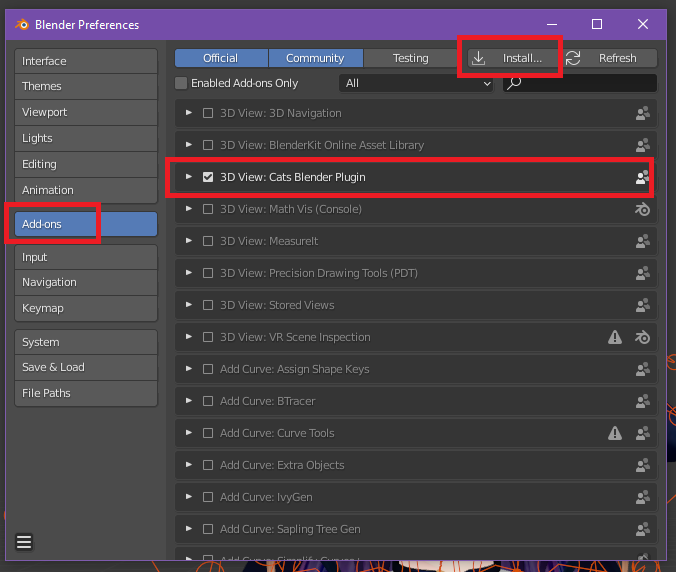Expand MeasureIt add-on details
The height and width of the screenshot is (572, 676).
[188, 241]
